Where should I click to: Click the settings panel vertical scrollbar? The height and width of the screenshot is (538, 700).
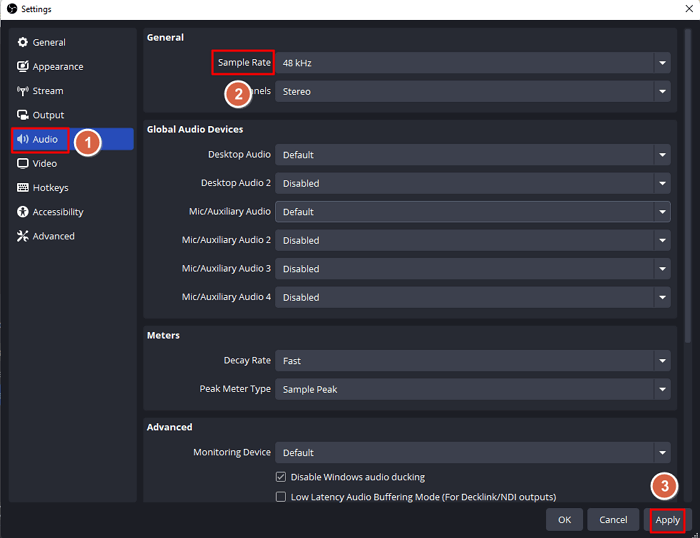(x=688, y=185)
